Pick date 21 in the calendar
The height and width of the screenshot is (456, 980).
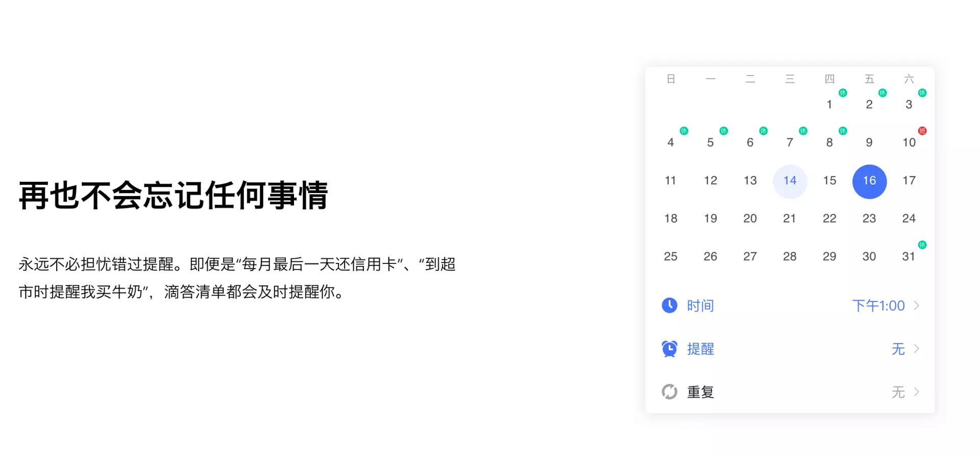790,219
